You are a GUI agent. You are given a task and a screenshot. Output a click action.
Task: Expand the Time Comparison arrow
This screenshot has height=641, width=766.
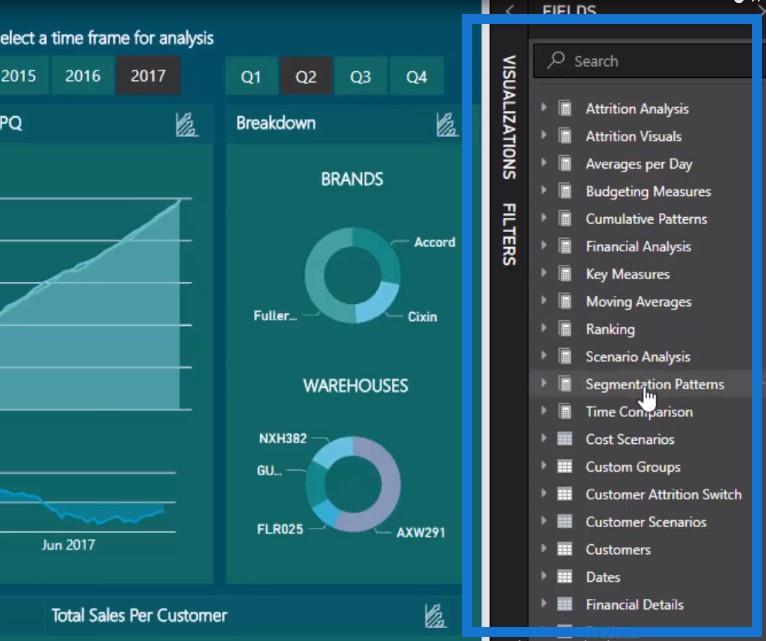(x=543, y=410)
